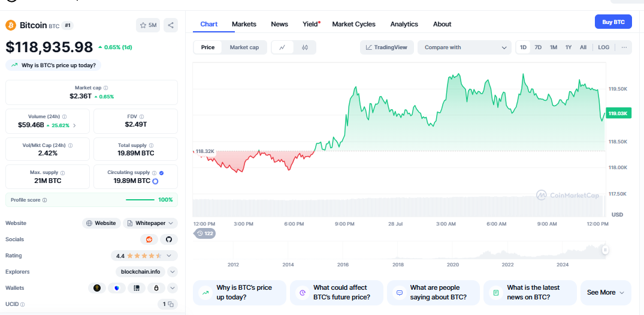Switch to the Yield tab

[x=311, y=24]
